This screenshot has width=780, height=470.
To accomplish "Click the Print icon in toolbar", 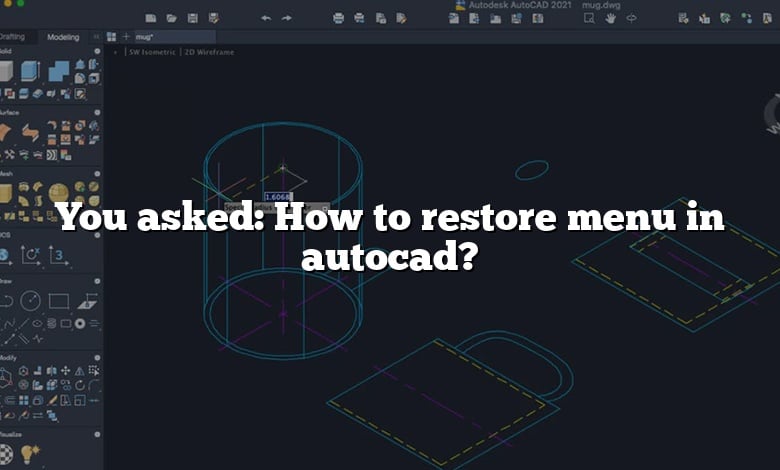I will [338, 18].
